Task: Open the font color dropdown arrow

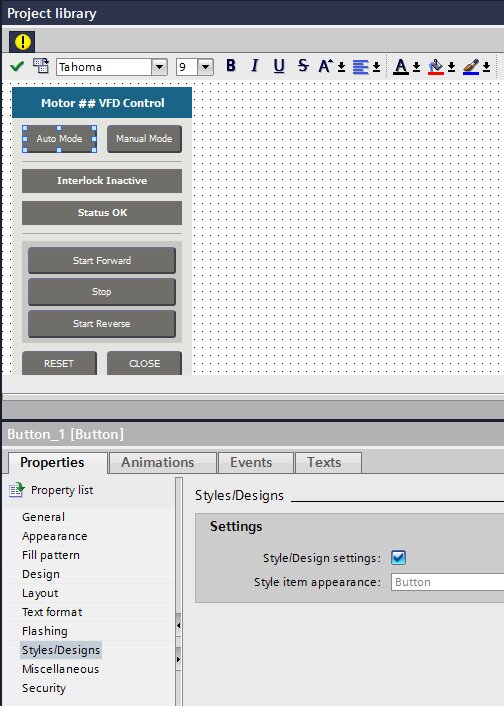Action: [x=416, y=67]
